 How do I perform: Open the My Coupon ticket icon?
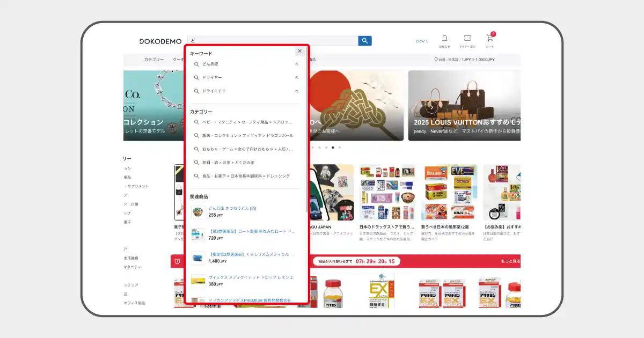(467, 38)
